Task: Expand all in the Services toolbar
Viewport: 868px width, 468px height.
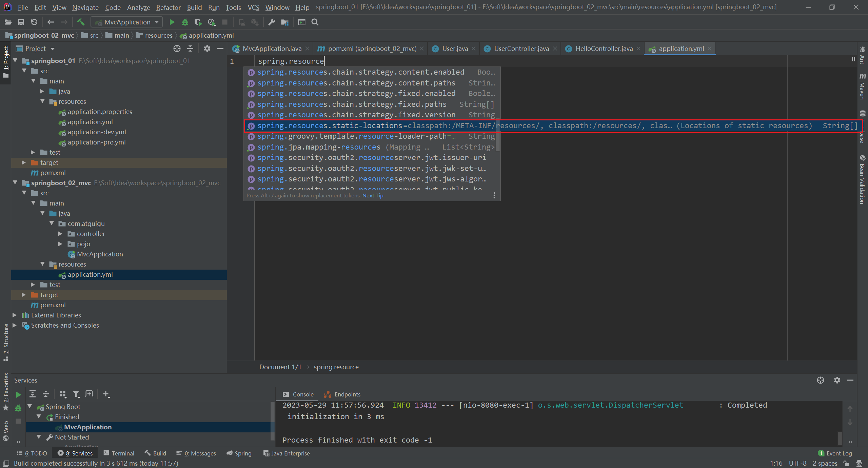Action: [x=33, y=394]
